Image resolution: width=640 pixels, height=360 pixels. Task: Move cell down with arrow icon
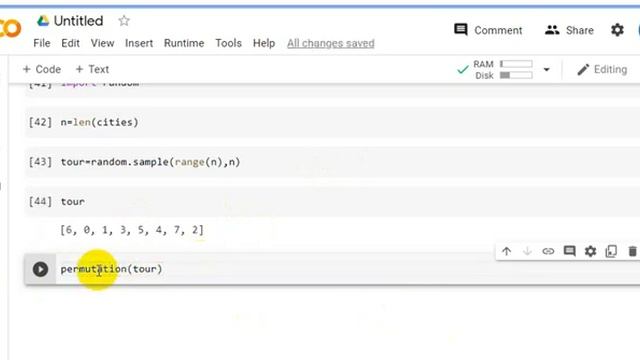pyautogui.click(x=527, y=251)
